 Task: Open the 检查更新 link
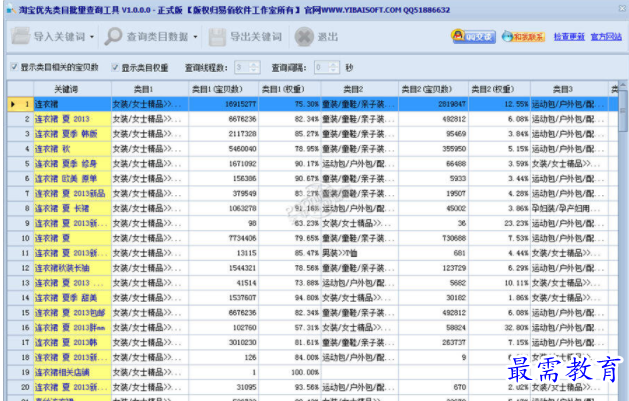569,37
